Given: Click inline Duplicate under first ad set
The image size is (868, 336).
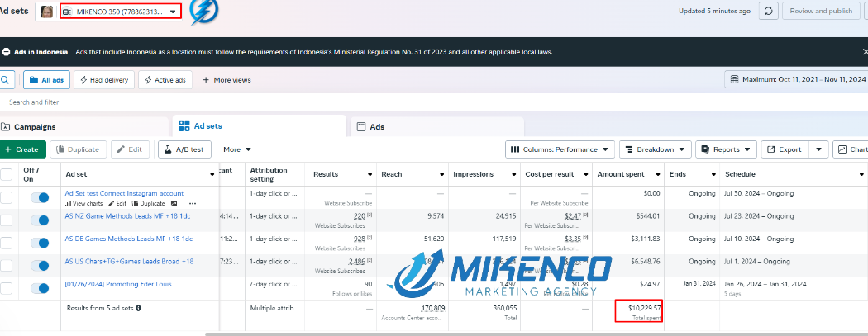Looking at the screenshot, I should (x=148, y=203).
